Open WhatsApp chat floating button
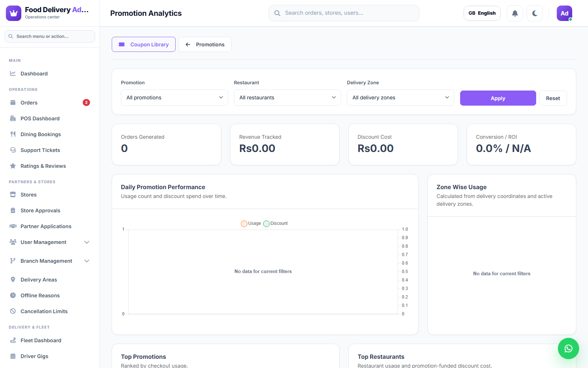The height and width of the screenshot is (368, 588). coord(569,348)
